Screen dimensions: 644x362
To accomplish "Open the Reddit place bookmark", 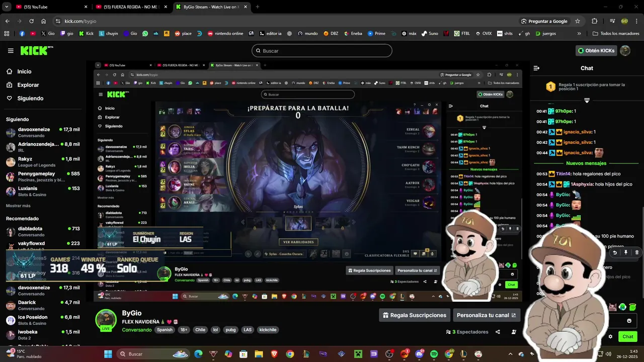I will [183, 34].
